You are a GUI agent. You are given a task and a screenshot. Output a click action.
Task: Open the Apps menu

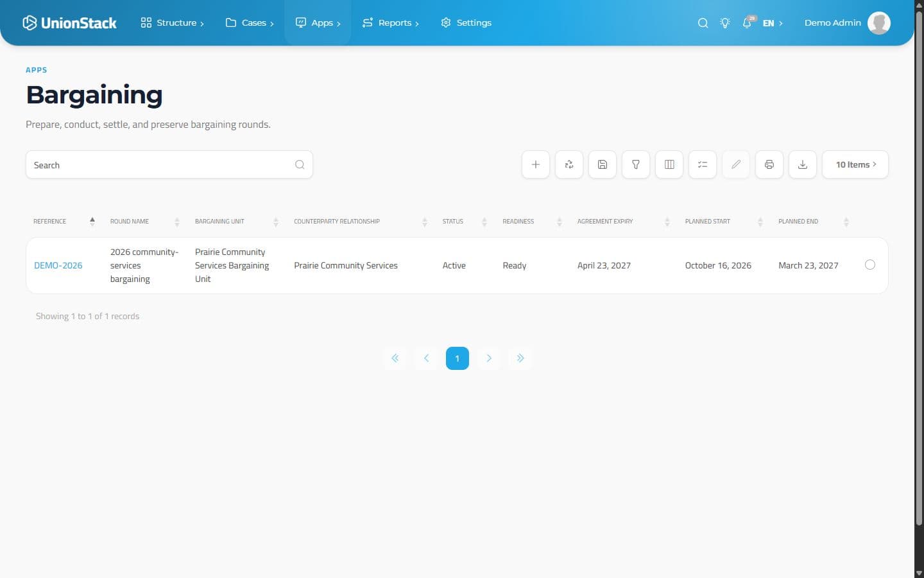318,23
